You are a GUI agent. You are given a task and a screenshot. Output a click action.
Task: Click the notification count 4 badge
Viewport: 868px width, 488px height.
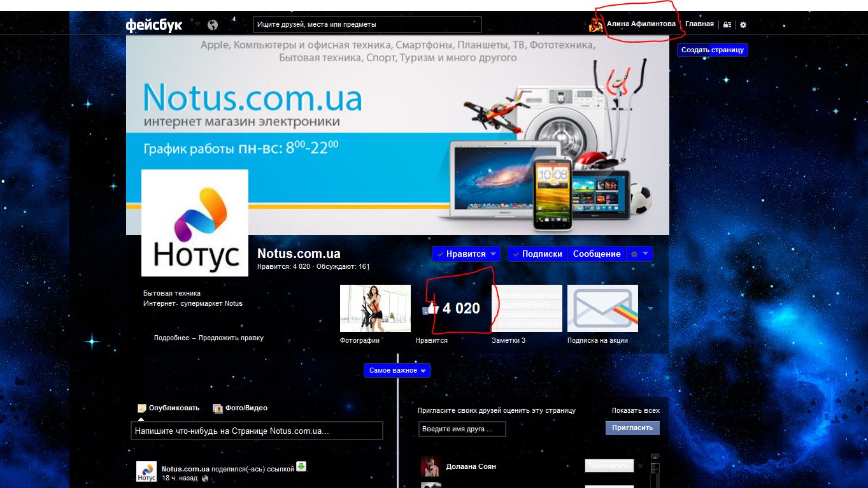[x=234, y=19]
